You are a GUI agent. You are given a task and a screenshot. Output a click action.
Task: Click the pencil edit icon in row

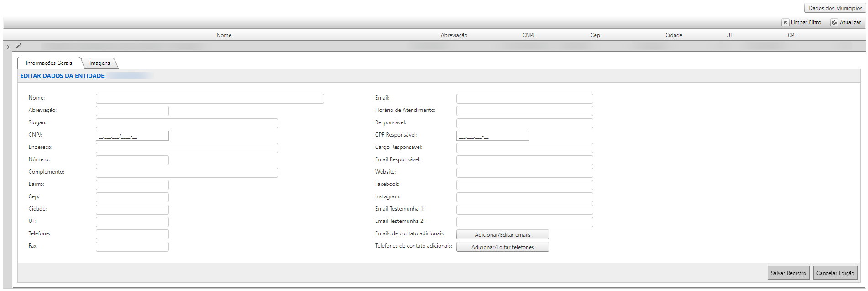click(18, 46)
